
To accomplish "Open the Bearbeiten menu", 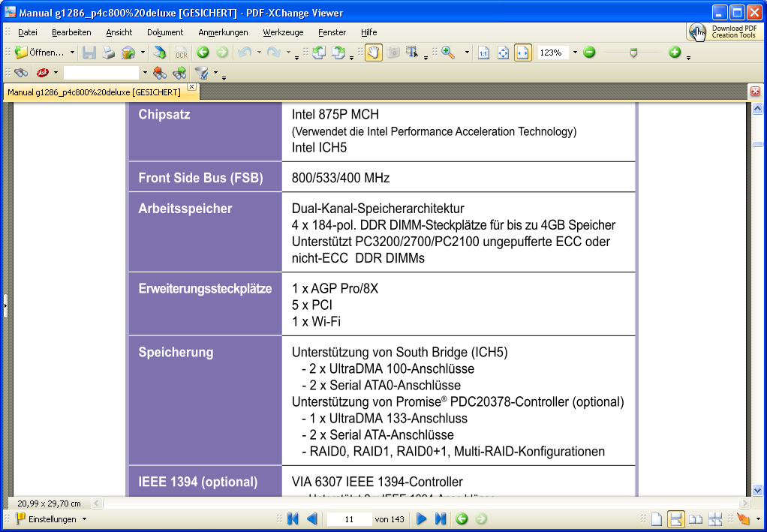I will (71, 32).
